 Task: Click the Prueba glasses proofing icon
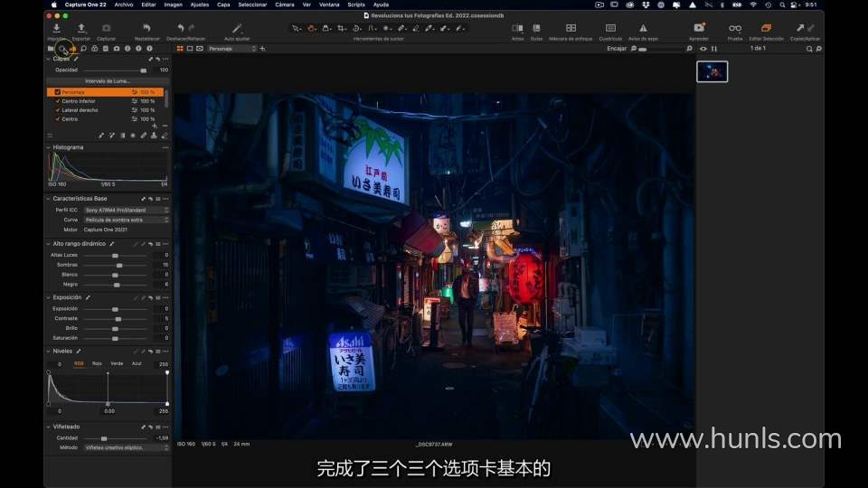(735, 28)
